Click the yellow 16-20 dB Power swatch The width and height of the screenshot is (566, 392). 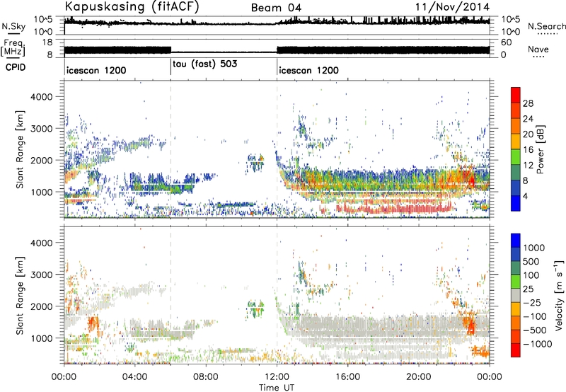tap(516, 141)
